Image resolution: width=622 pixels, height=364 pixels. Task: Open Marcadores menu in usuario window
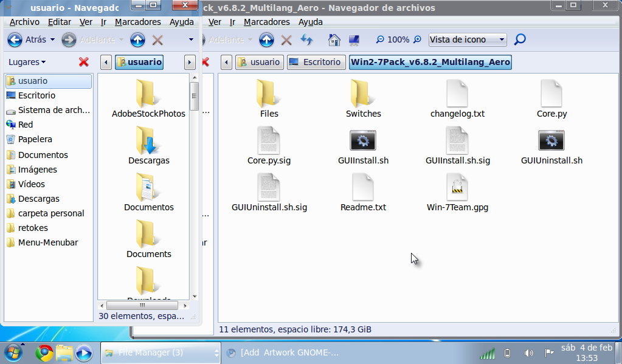point(138,22)
